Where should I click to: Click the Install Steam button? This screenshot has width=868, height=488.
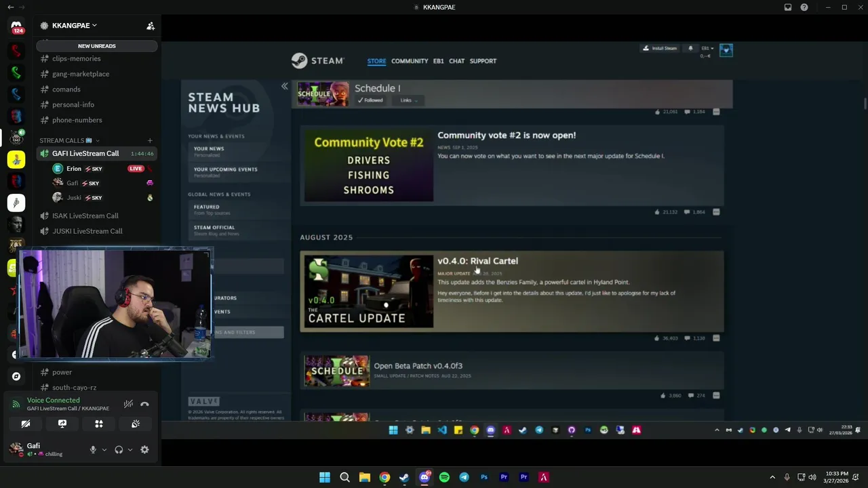[659, 48]
